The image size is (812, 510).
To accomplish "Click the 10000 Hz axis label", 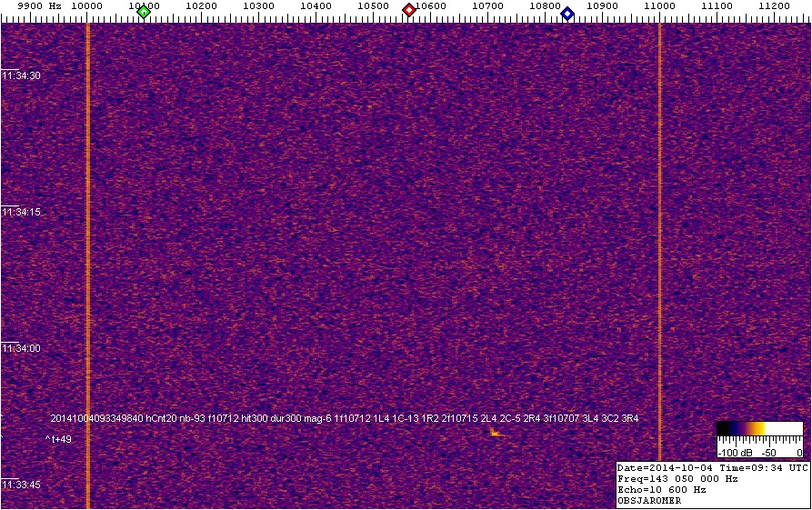I will [86, 6].
